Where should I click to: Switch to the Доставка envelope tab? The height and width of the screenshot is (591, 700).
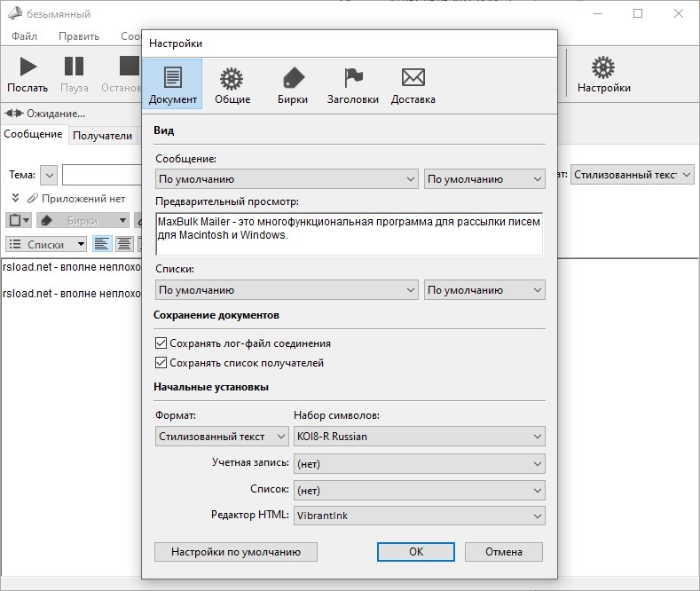click(413, 84)
